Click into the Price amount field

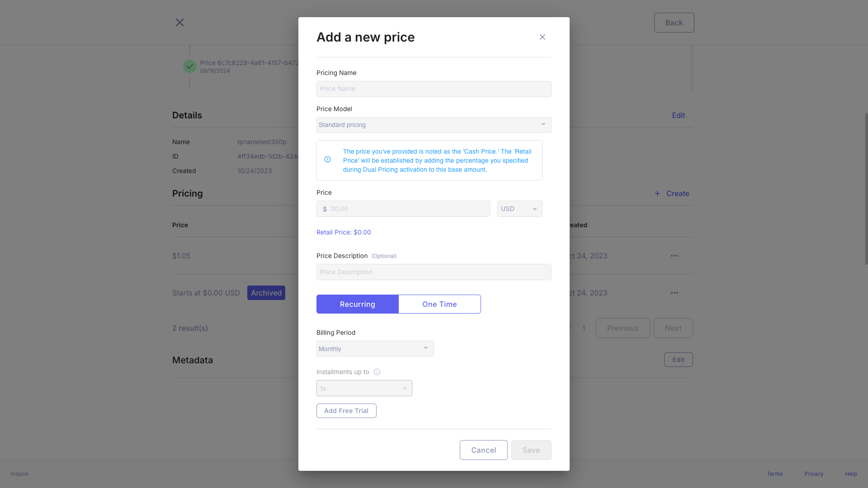[403, 209]
